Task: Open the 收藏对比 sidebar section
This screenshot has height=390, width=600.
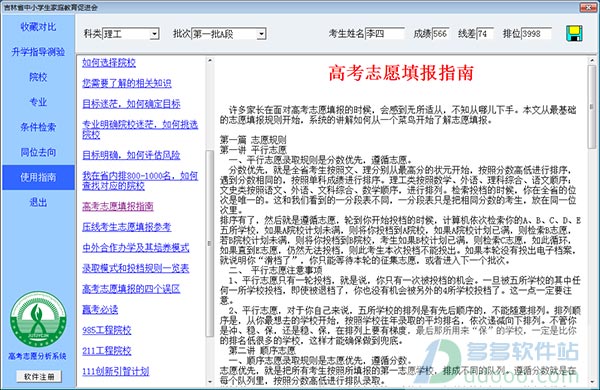Action: [38, 27]
